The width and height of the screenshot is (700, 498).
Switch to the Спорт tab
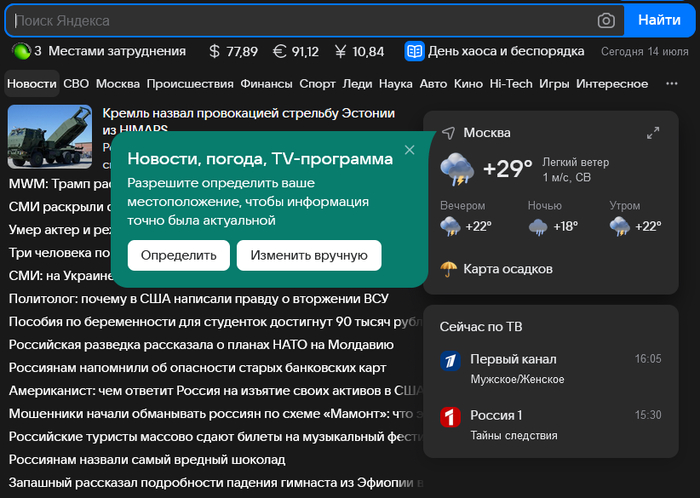pyautogui.click(x=317, y=84)
